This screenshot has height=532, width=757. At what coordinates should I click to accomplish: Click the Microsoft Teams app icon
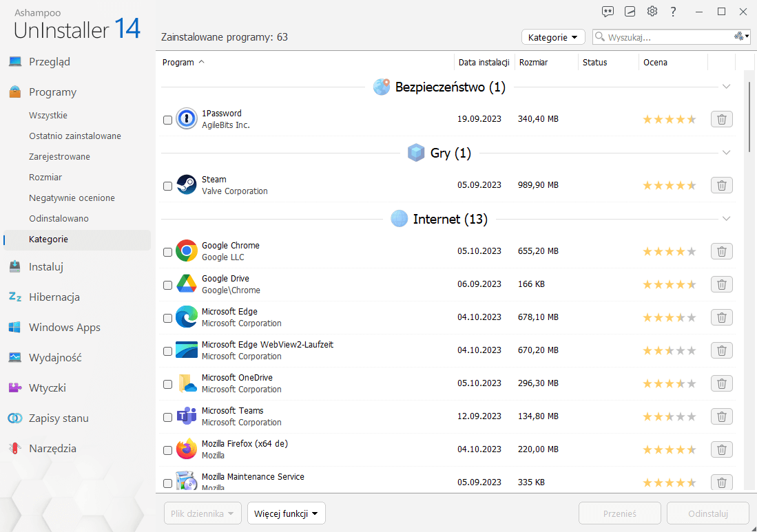coord(187,416)
